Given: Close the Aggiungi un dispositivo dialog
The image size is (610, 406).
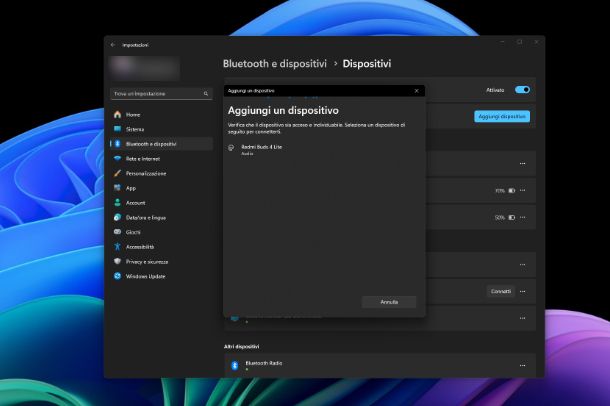Looking at the screenshot, I should point(416,90).
